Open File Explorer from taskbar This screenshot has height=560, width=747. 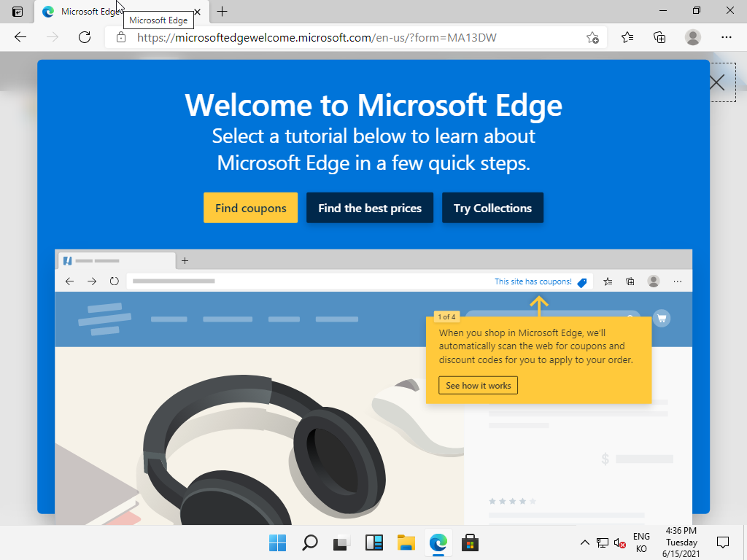tap(406, 542)
